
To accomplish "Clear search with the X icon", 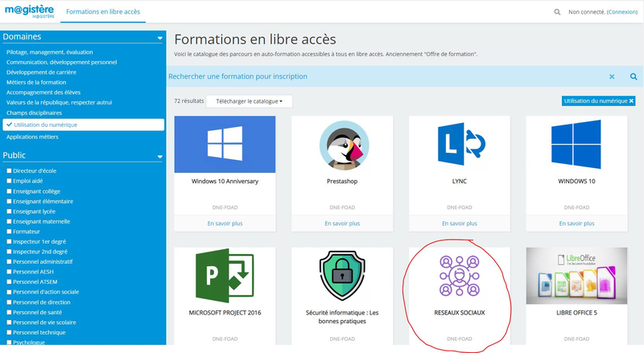I will [x=612, y=76].
